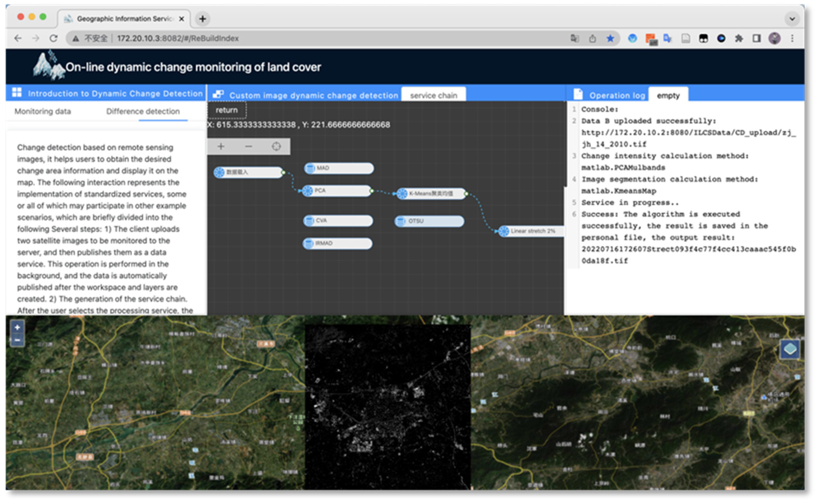Image resolution: width=815 pixels, height=504 pixels.
Task: Open the service chain tab
Action: [433, 95]
